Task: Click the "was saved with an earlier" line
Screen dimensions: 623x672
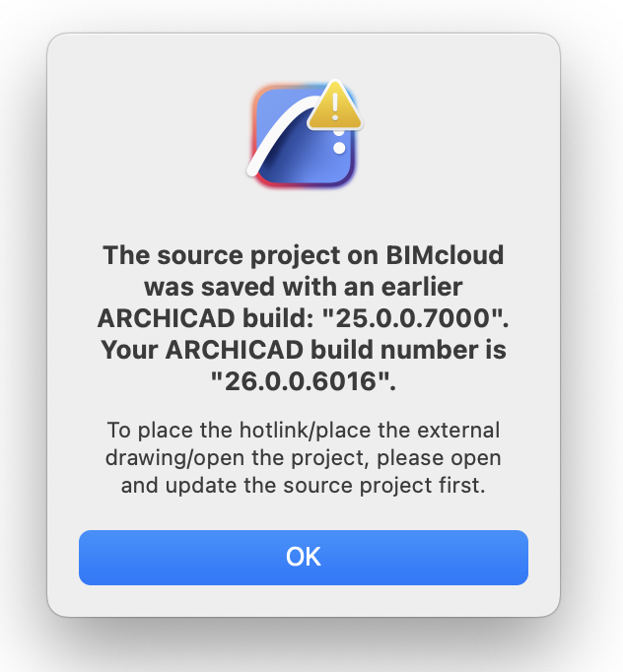Action: (304, 289)
